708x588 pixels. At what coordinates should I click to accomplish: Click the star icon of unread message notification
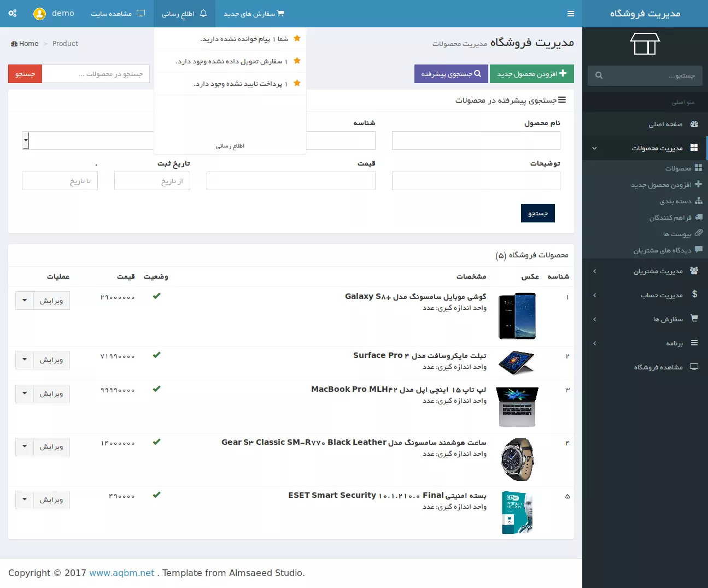[297, 38]
